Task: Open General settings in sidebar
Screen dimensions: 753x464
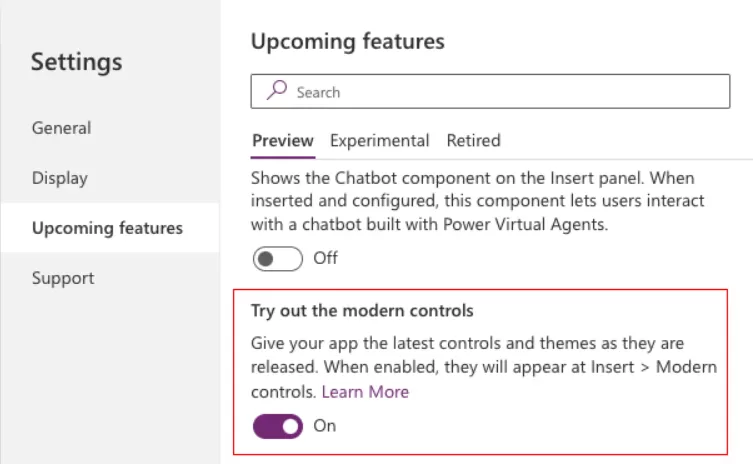Action: click(x=61, y=128)
